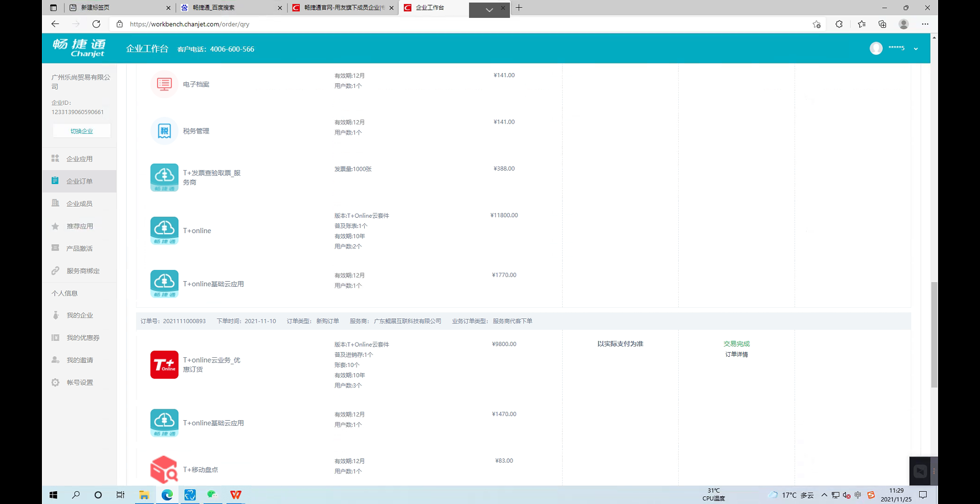This screenshot has width=980, height=504.
Task: Add page to favorites star icon
Action: coord(816,24)
